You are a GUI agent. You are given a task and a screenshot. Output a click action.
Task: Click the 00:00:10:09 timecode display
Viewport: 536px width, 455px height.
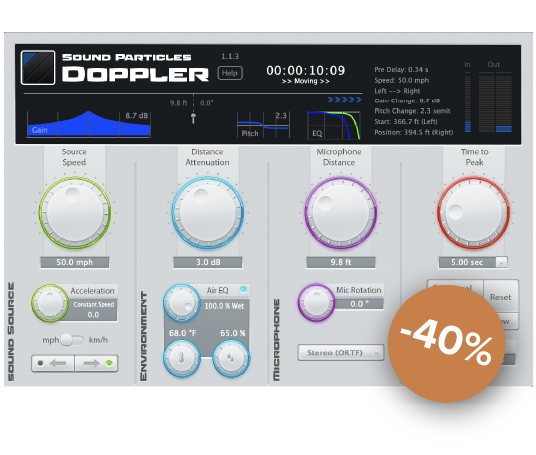(x=306, y=70)
